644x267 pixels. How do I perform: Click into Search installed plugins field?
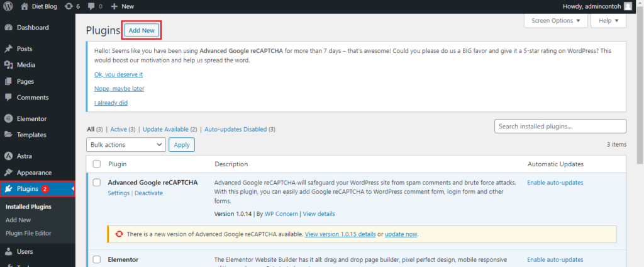[x=560, y=127]
